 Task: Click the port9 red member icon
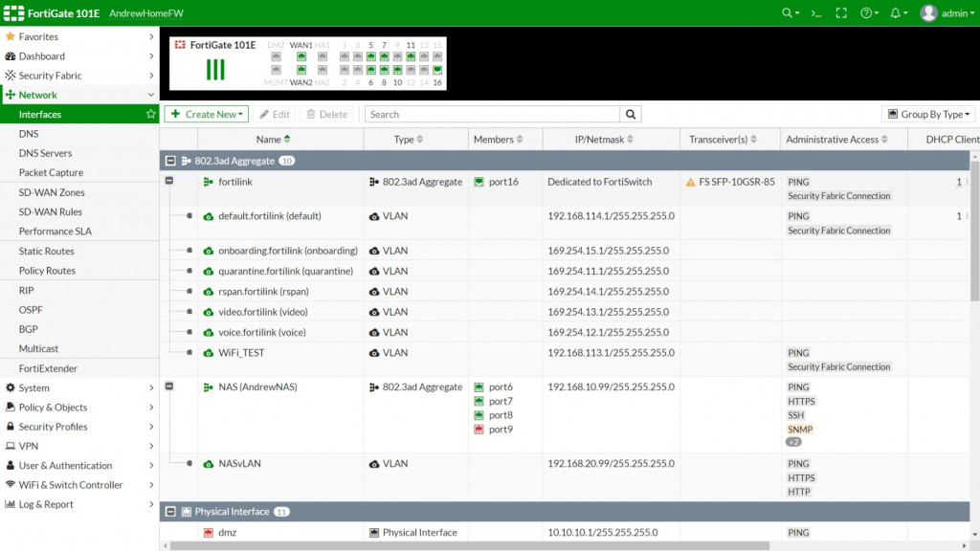pos(479,430)
